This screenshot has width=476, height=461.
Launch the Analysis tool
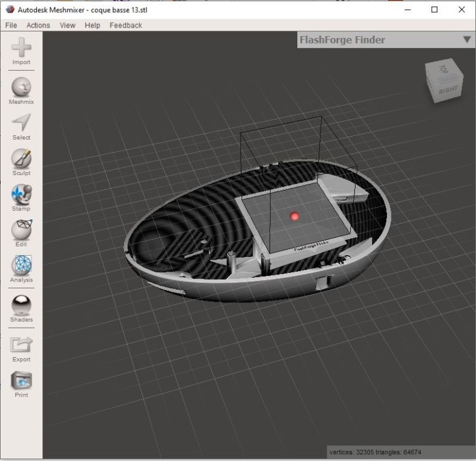pos(21,266)
